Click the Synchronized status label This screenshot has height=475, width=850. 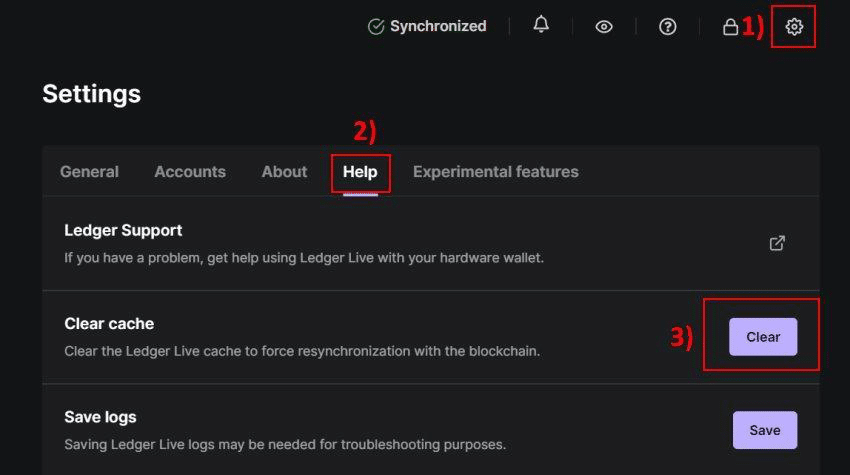tap(438, 26)
